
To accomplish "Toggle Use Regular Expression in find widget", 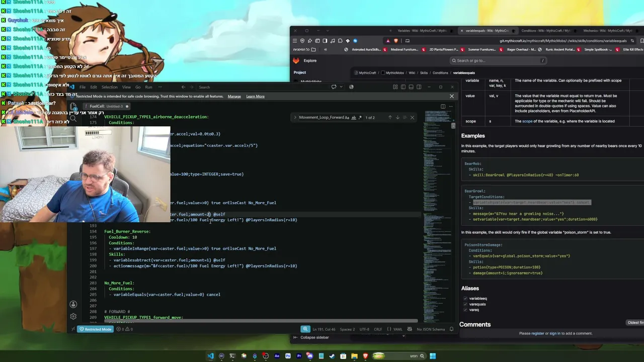I will click(x=360, y=118).
